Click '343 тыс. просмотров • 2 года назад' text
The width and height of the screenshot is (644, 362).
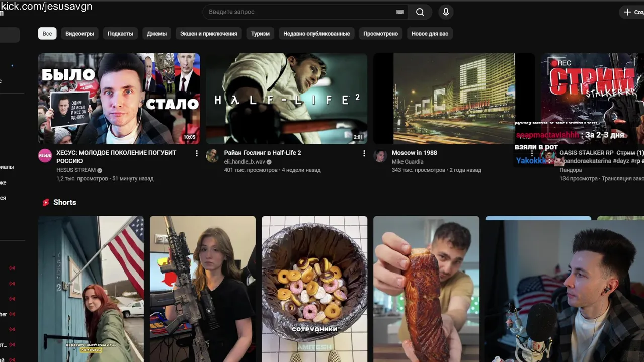click(x=437, y=170)
